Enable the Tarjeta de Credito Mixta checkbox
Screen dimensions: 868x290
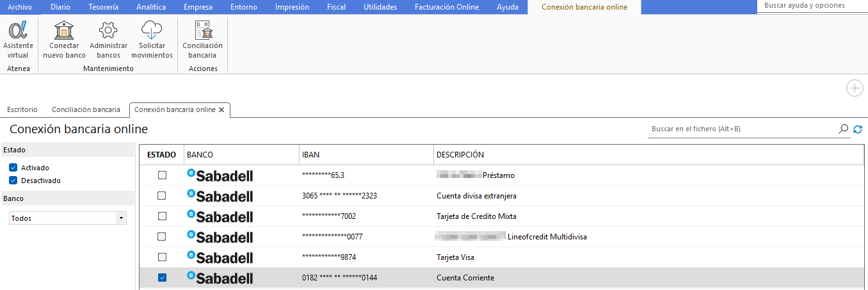point(162,216)
